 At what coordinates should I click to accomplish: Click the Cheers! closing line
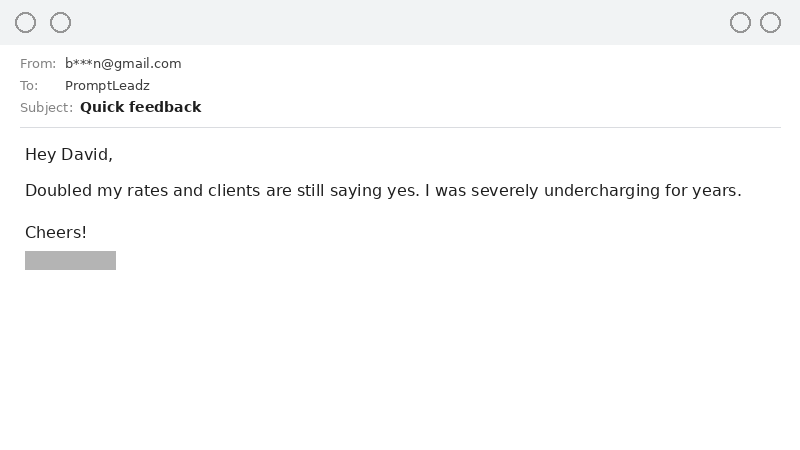pos(56,232)
